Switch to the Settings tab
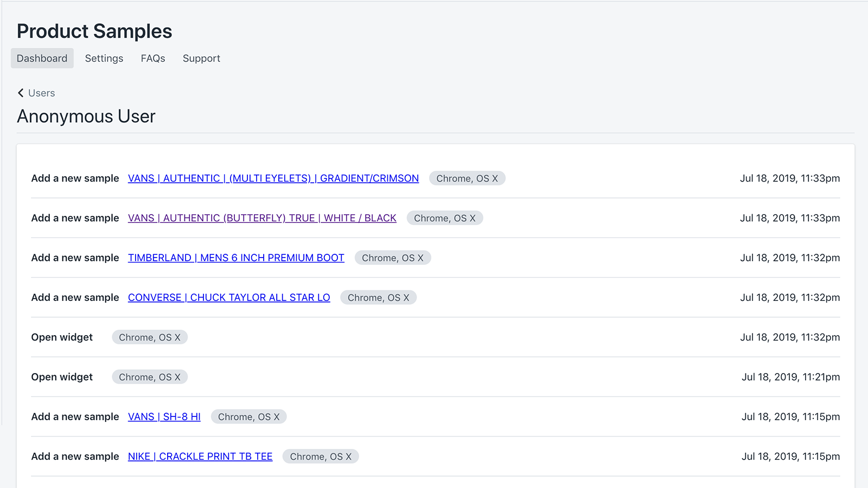868x488 pixels. pyautogui.click(x=104, y=58)
